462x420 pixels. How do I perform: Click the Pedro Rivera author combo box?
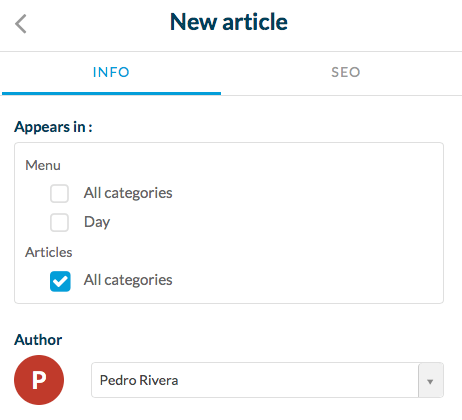coord(267,380)
